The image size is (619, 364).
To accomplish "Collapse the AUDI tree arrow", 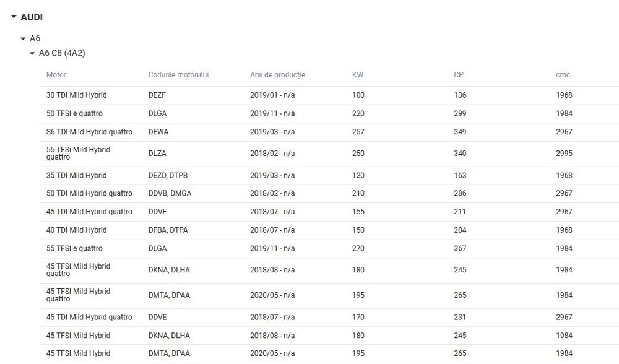I will (14, 17).
